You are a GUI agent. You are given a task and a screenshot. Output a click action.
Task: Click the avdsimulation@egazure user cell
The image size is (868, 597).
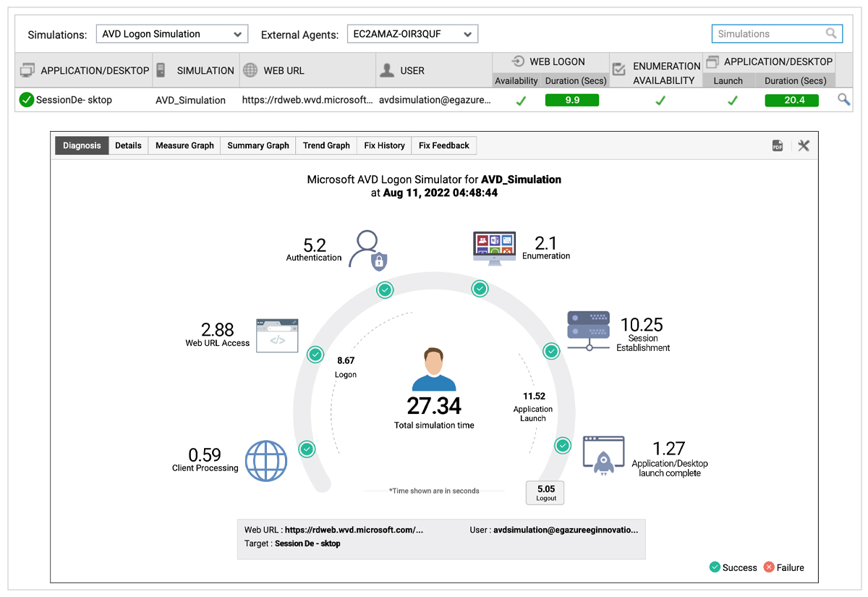coord(435,100)
